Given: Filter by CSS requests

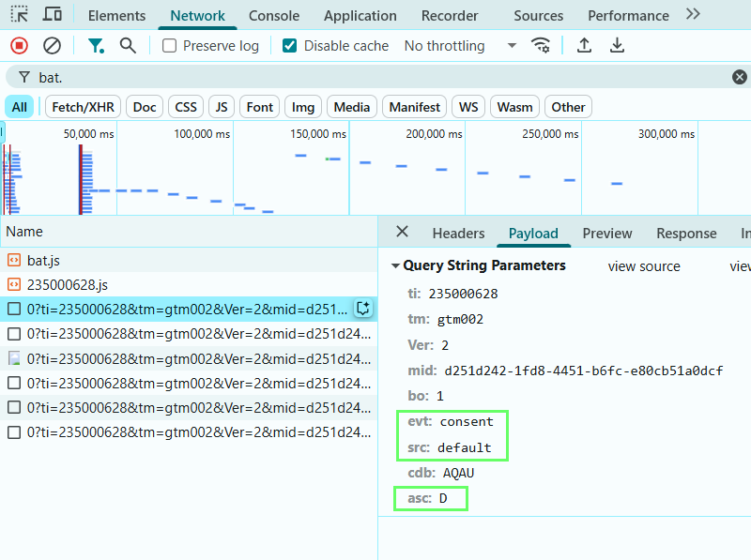Looking at the screenshot, I should tap(186, 107).
